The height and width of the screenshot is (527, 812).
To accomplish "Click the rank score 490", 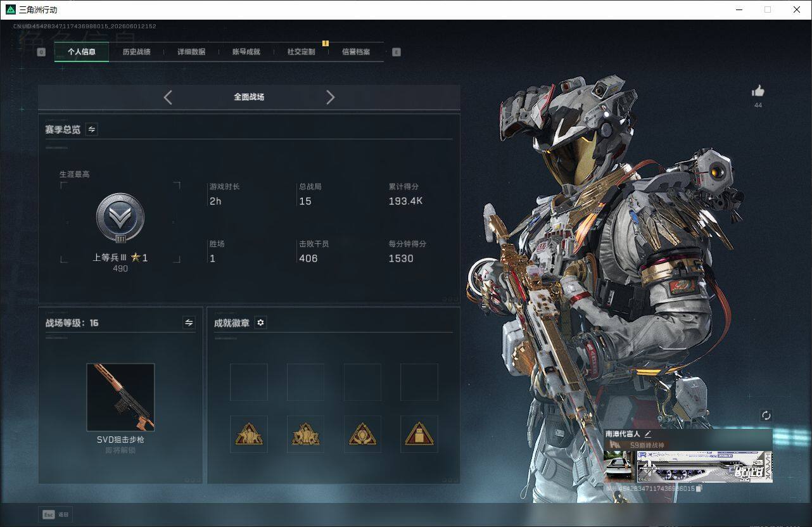I will pos(120,269).
